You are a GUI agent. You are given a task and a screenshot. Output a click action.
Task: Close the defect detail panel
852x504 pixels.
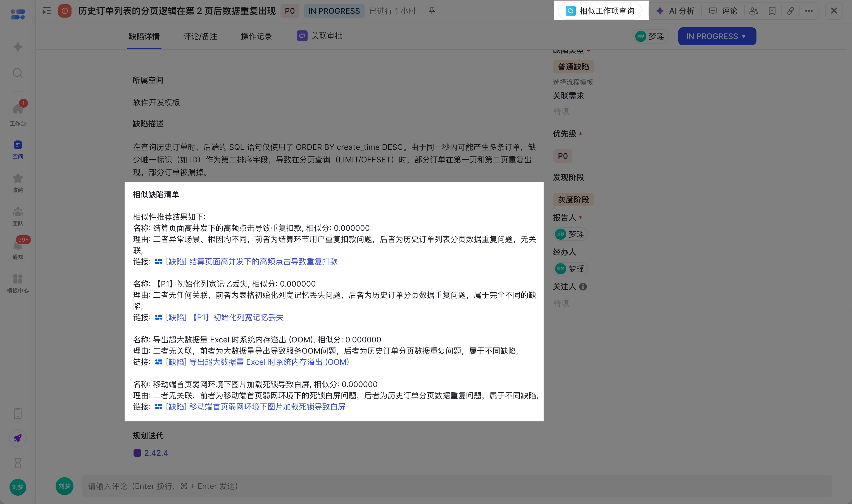tap(834, 11)
